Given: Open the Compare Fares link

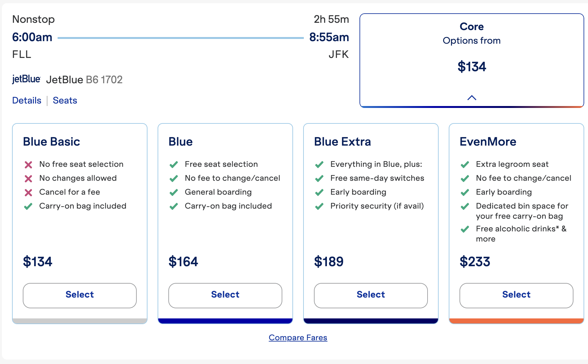Looking at the screenshot, I should (298, 337).
